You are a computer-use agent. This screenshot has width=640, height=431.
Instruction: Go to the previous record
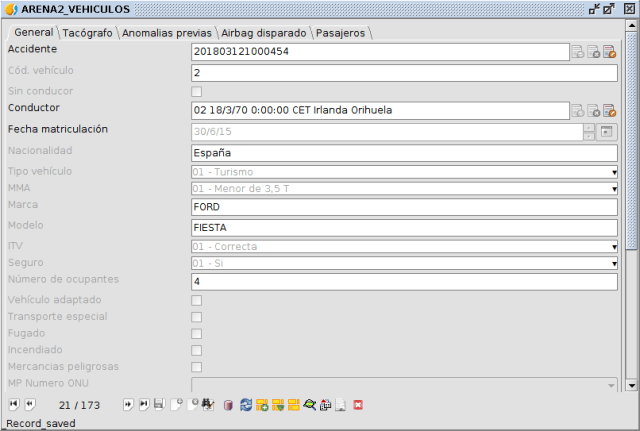pos(30,405)
